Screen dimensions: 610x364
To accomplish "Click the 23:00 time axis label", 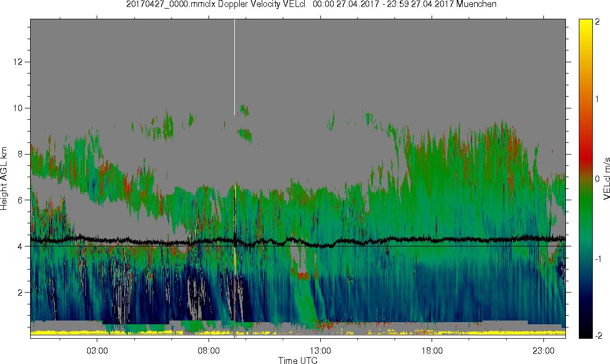I will [543, 351].
